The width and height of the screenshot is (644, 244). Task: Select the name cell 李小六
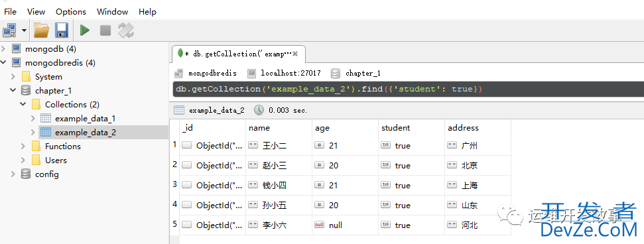click(279, 225)
